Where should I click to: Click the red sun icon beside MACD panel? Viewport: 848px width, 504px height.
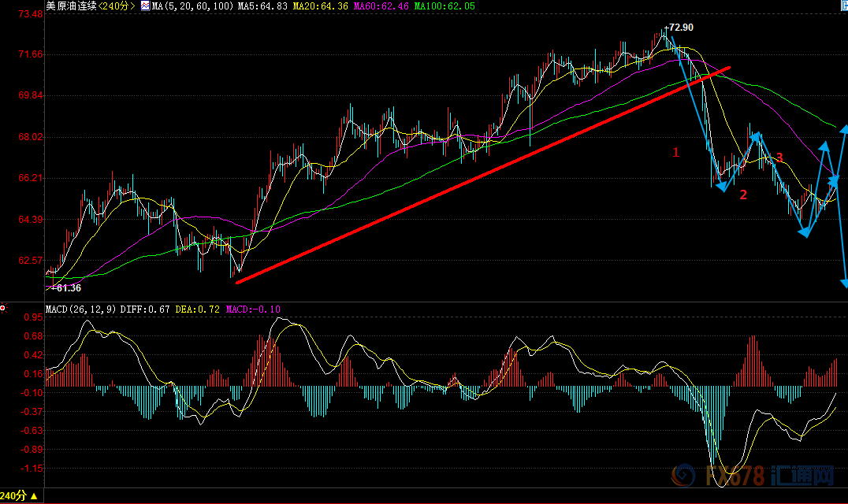pos(5,308)
